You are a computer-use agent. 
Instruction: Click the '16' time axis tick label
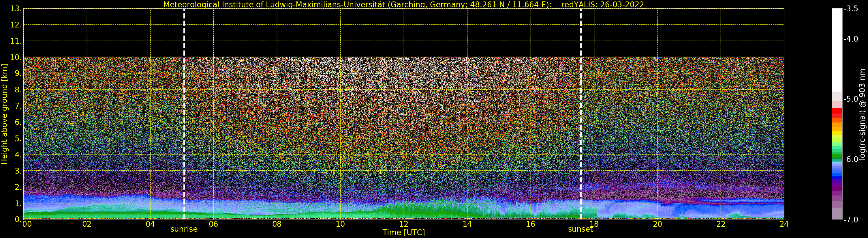(x=531, y=224)
